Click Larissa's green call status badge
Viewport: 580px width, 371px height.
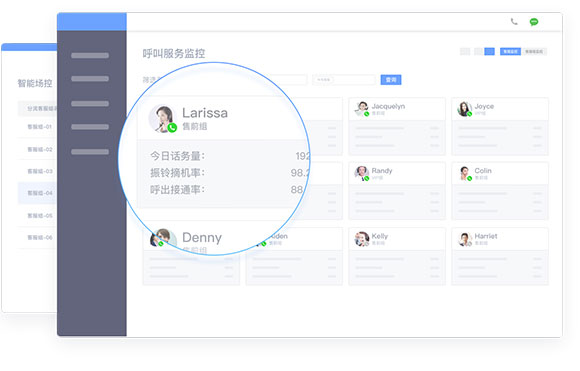pos(172,128)
